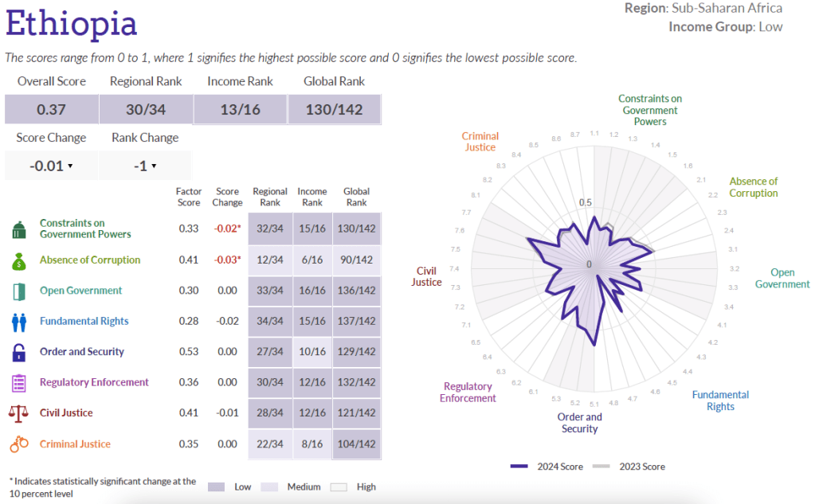Open the Fundamental Rights factor link

[84, 322]
